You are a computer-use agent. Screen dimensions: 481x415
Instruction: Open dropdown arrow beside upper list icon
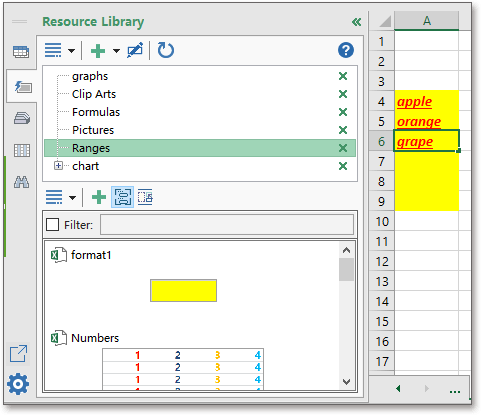tap(71, 51)
